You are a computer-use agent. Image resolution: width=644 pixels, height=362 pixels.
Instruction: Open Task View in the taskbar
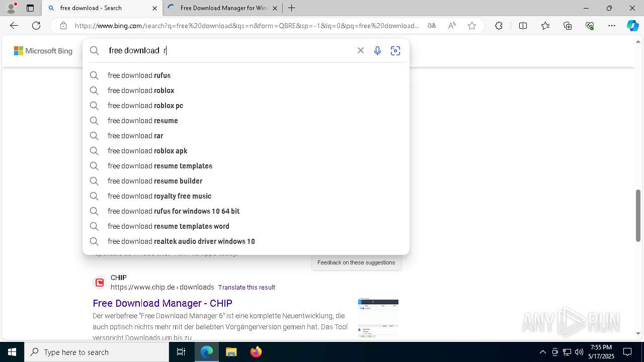[181, 352]
